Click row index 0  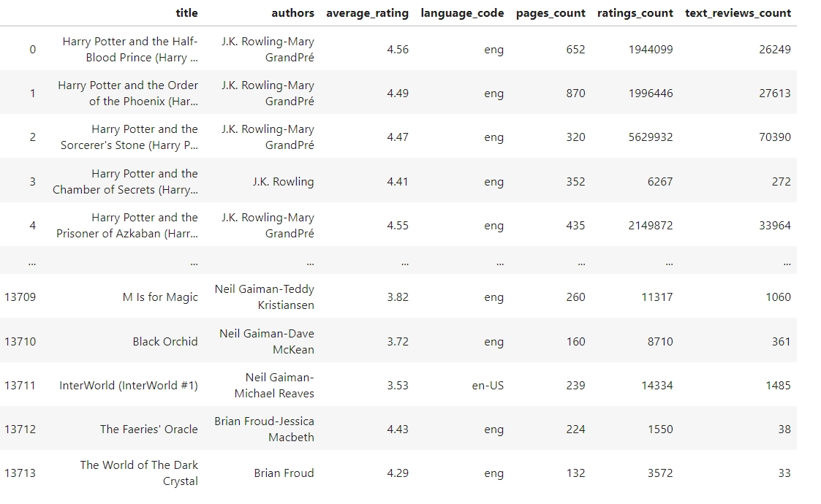click(32, 50)
